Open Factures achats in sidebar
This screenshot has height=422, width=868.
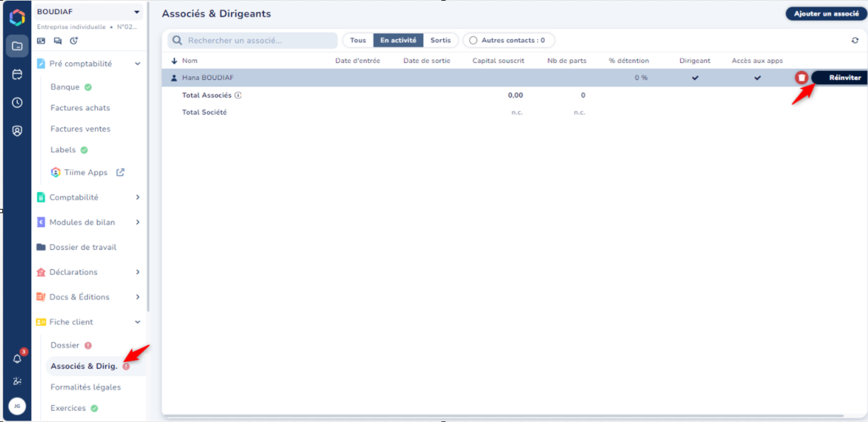click(80, 108)
